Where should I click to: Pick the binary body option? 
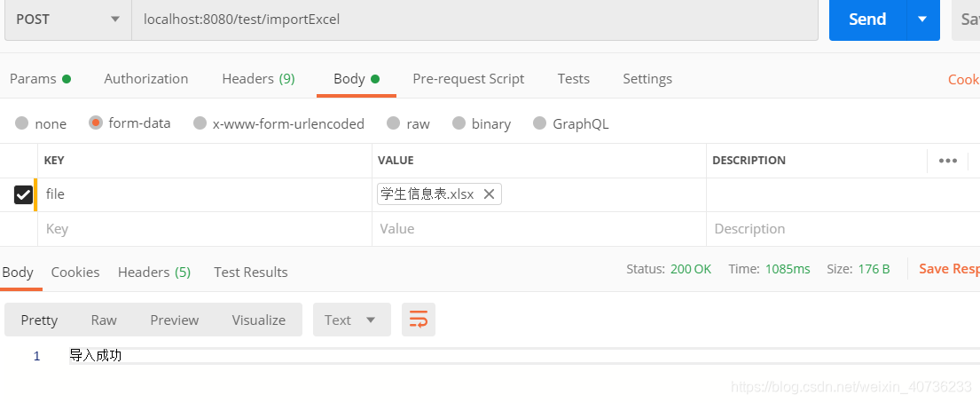point(459,124)
